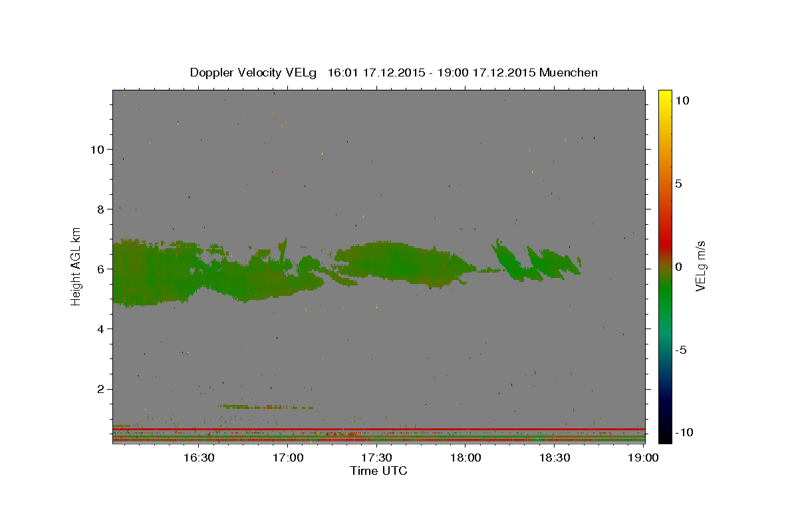Click the height tick label 8
Viewport: 798px width, 532px height.
(101, 209)
